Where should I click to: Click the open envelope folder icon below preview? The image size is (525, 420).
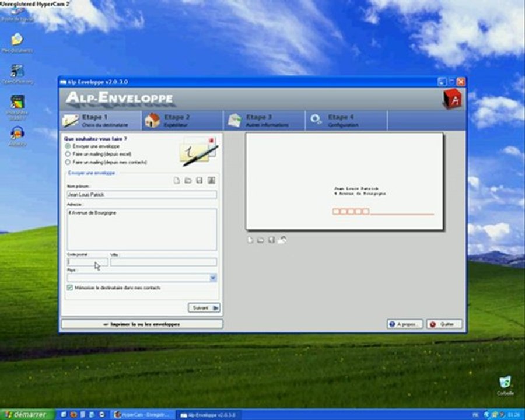click(x=261, y=240)
